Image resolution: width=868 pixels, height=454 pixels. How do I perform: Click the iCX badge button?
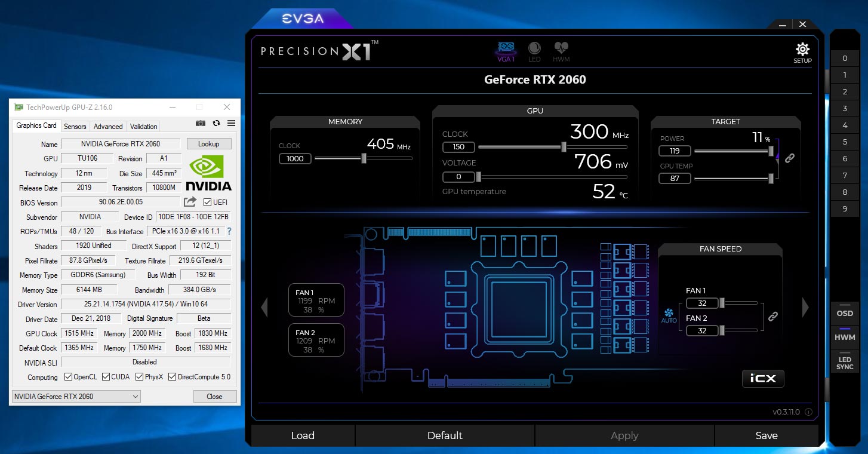coord(763,378)
